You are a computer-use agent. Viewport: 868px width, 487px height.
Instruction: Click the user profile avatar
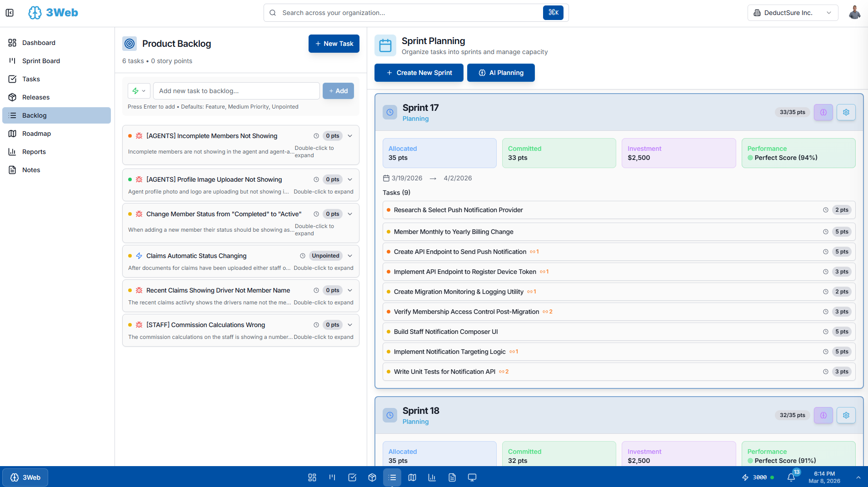tap(854, 13)
